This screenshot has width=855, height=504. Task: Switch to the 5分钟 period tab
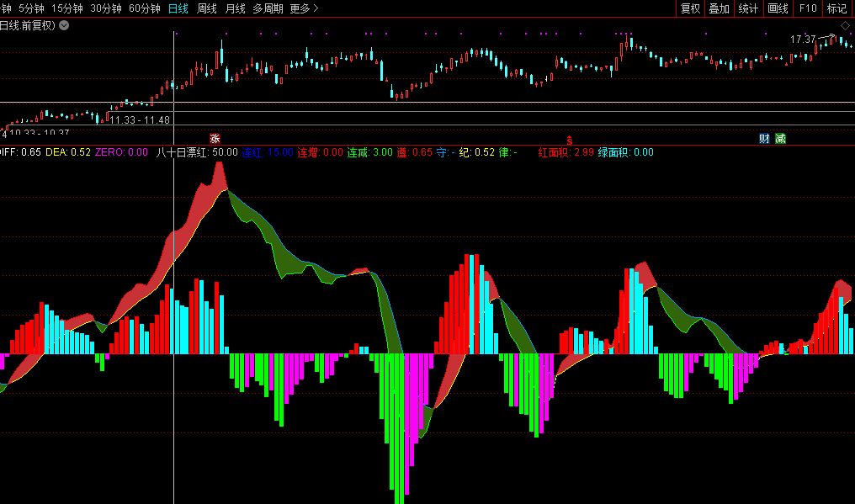point(31,8)
